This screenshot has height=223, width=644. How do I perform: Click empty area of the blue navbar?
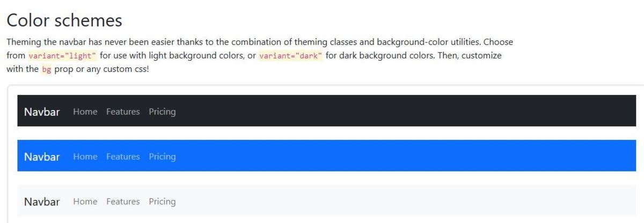tap(402, 156)
